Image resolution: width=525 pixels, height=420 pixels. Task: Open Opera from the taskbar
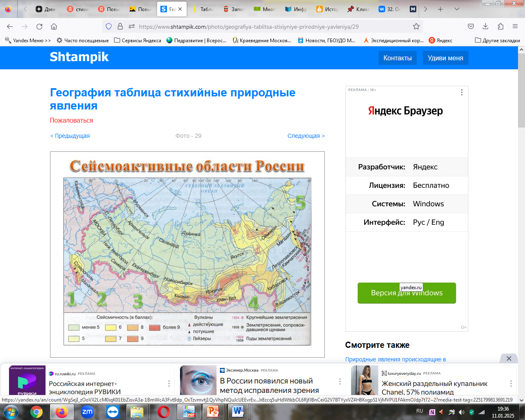[163, 411]
